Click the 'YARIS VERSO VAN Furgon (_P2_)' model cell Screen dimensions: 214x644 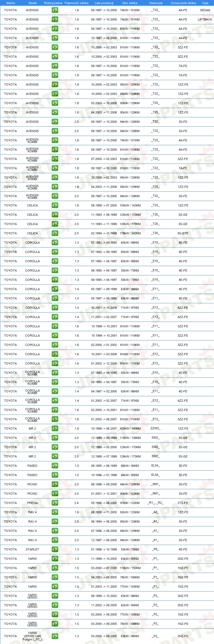(x=32, y=636)
